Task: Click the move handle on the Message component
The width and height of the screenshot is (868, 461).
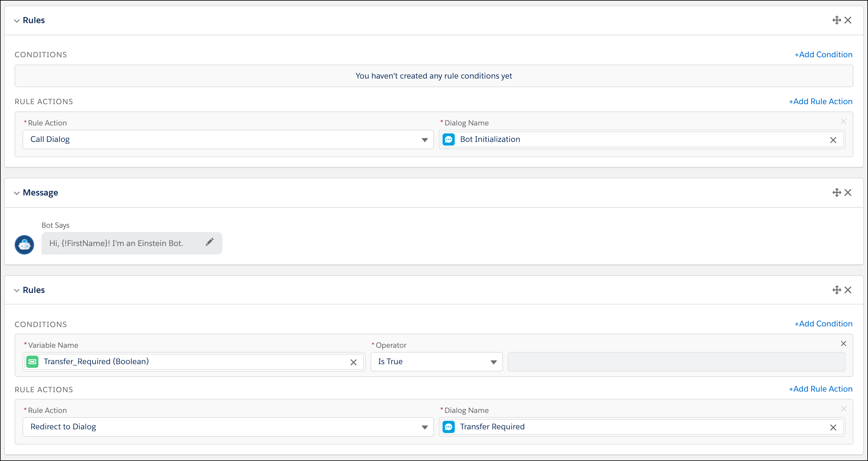Action: click(836, 192)
